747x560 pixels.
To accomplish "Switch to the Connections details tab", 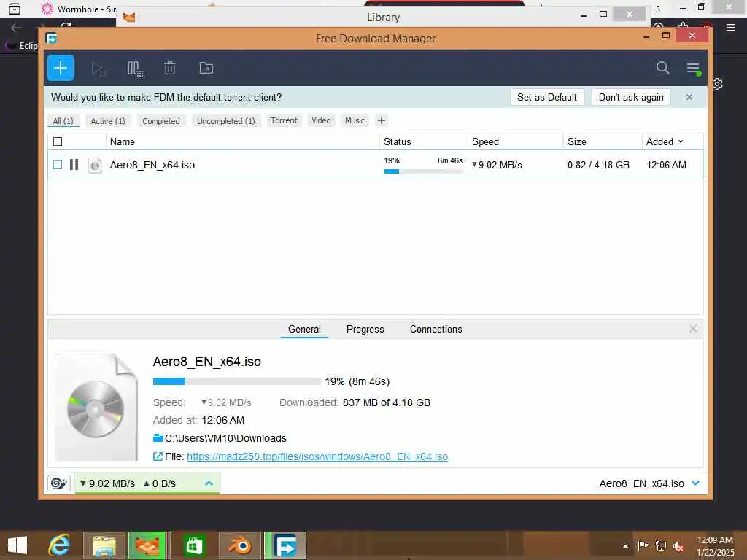I will [436, 329].
